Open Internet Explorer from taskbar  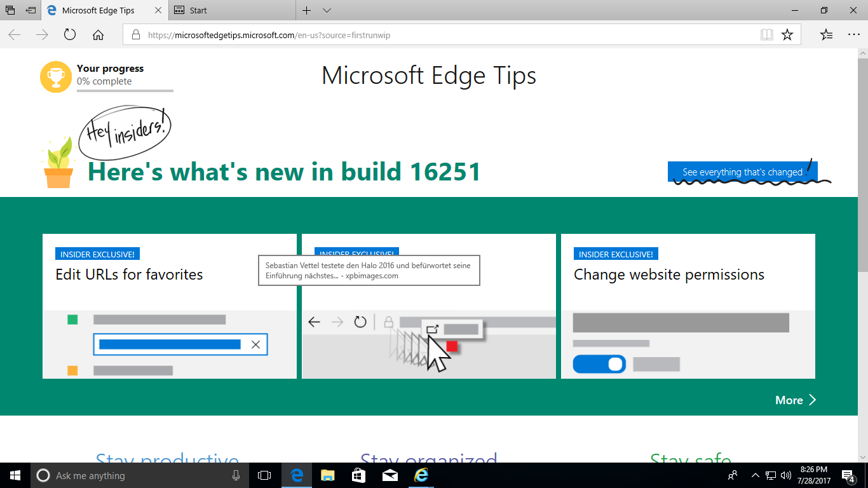point(421,475)
